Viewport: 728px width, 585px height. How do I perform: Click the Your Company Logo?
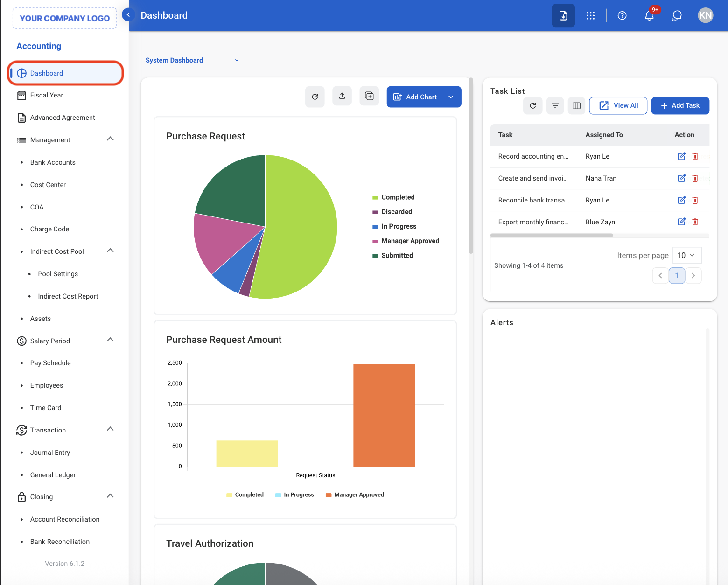pos(65,18)
